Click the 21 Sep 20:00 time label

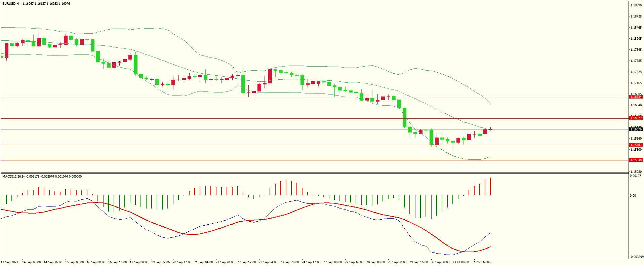[225, 262]
